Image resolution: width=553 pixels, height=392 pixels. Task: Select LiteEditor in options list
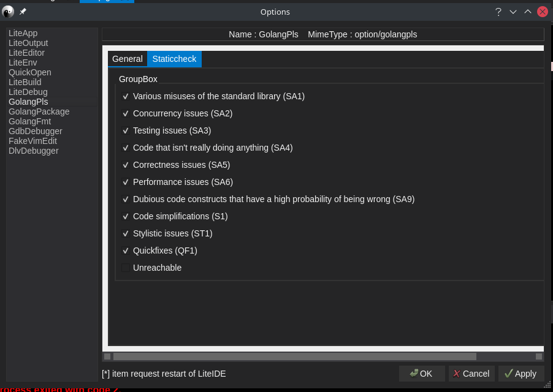pos(52,53)
